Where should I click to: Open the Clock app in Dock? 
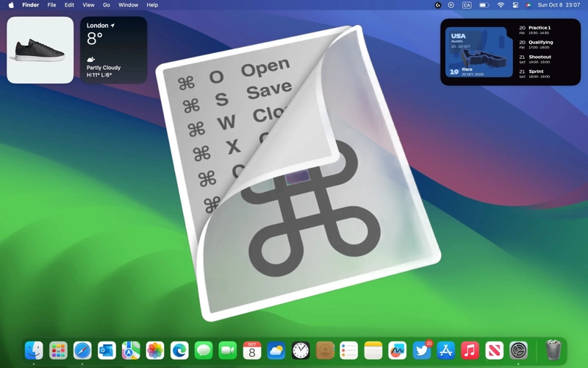point(301,350)
